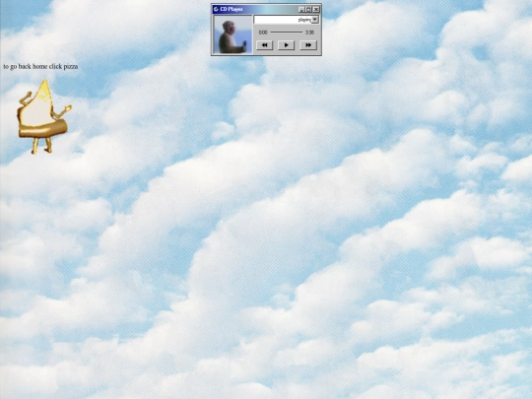The image size is (532, 399).
Task: Click the rewind button in CD Player
Action: point(264,45)
